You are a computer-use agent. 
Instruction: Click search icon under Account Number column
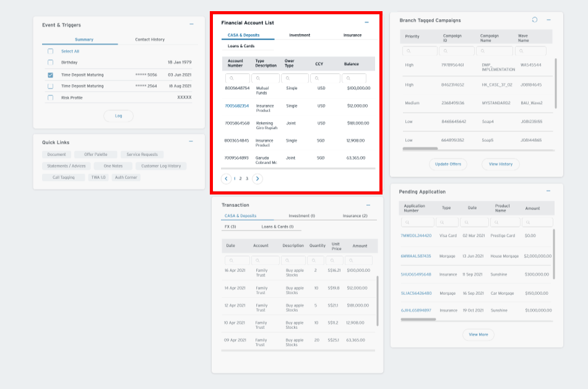click(x=231, y=79)
